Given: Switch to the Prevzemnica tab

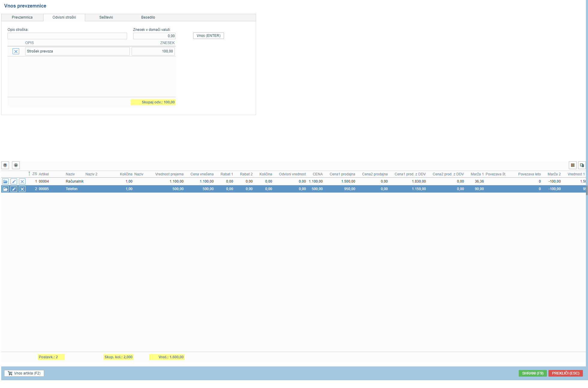Looking at the screenshot, I should (22, 17).
